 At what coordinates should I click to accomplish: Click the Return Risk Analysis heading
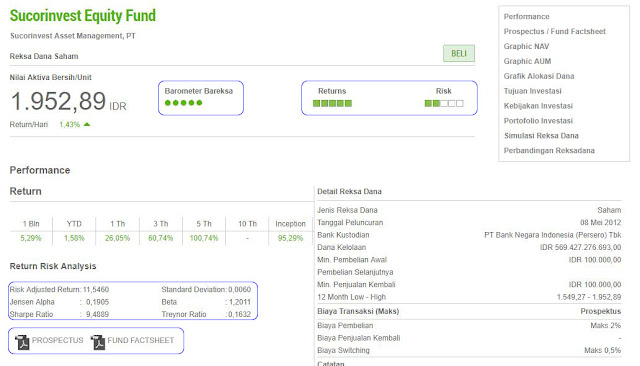[53, 266]
